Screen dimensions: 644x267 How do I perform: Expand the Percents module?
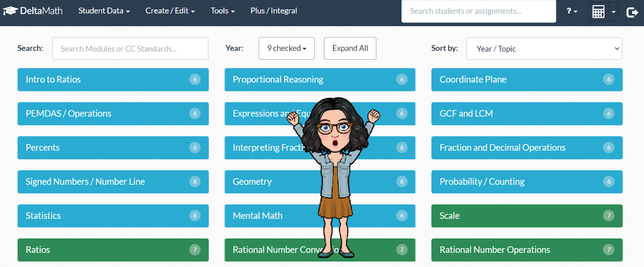pos(113,148)
